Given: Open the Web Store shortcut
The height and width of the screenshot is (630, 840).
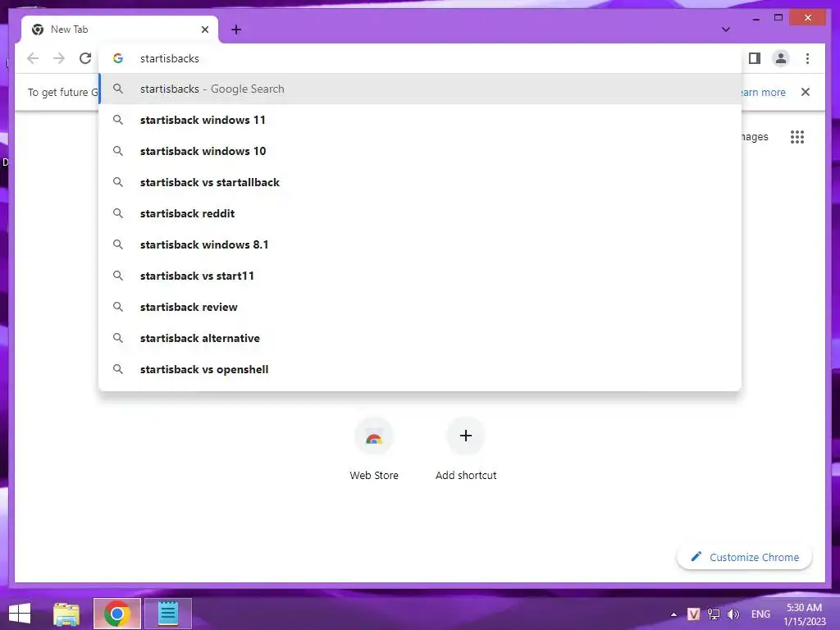Looking at the screenshot, I should [x=374, y=449].
